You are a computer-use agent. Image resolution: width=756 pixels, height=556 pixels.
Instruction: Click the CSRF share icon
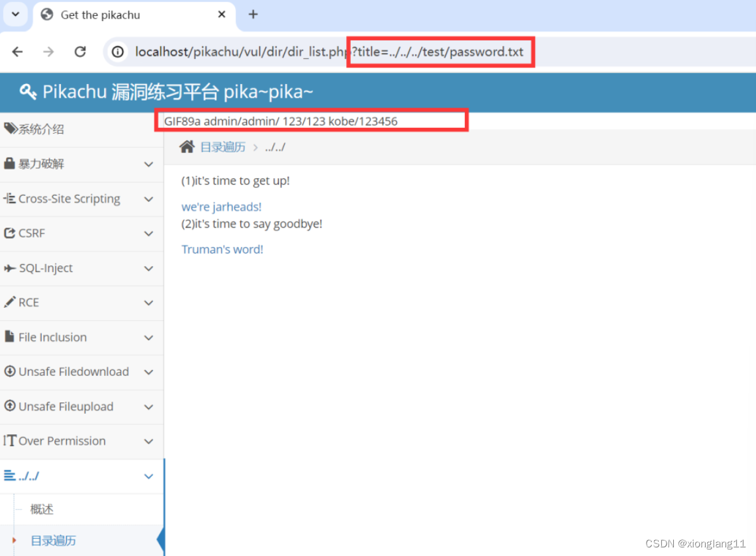coord(10,232)
